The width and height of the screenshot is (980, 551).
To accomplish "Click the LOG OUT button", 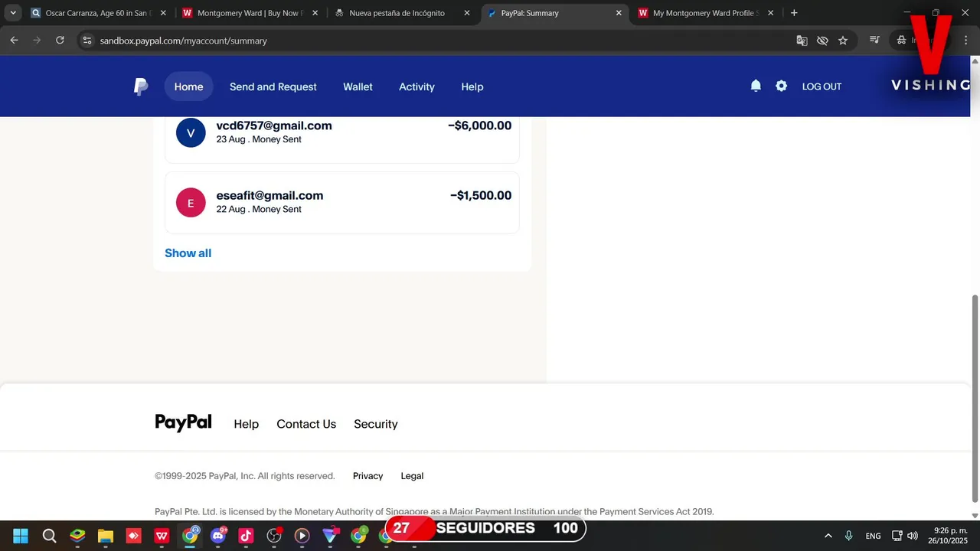I will 822,86.
